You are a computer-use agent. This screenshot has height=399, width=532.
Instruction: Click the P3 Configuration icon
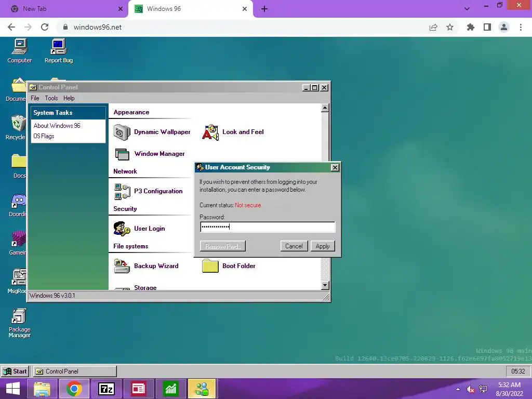coord(122,191)
